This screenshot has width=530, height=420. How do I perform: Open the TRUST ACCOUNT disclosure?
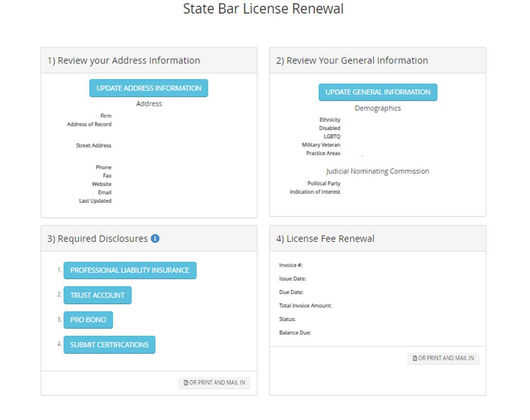[x=97, y=295]
